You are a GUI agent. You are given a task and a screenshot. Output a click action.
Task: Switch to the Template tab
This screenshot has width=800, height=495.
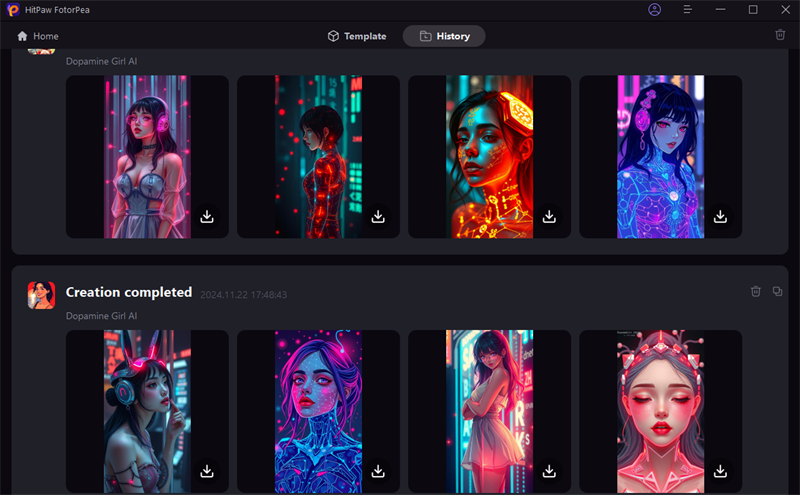pos(357,36)
